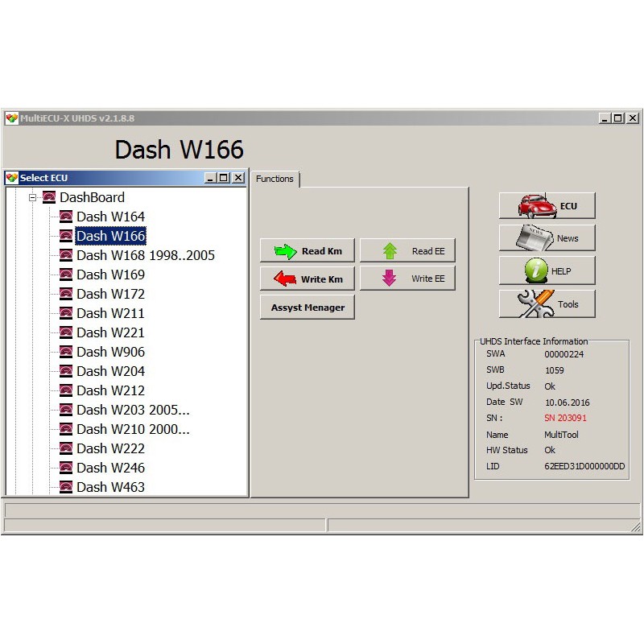Open the News newspaper button
The image size is (644, 644).
coord(547,238)
